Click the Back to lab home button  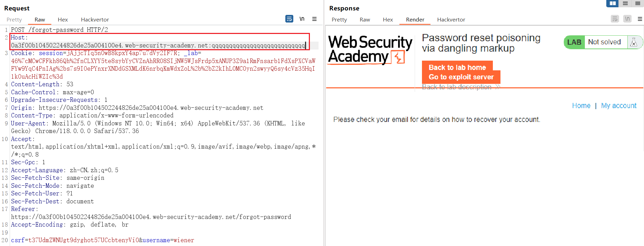[x=457, y=67]
